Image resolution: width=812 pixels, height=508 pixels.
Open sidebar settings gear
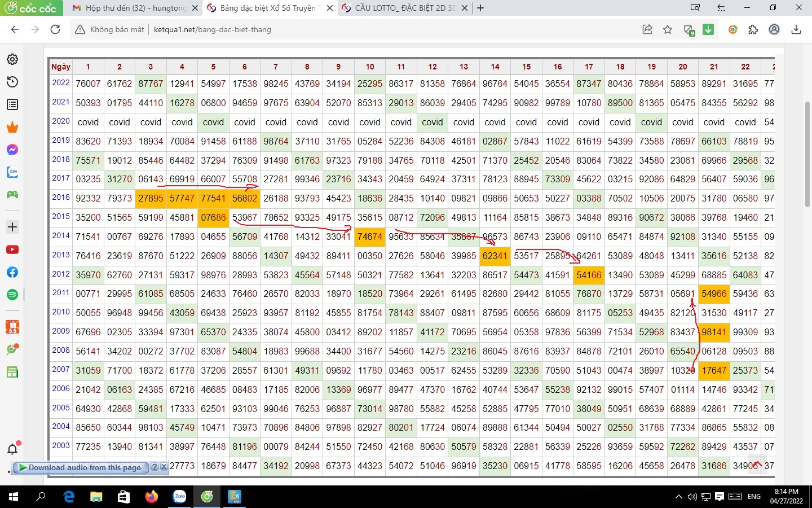pyautogui.click(x=12, y=59)
